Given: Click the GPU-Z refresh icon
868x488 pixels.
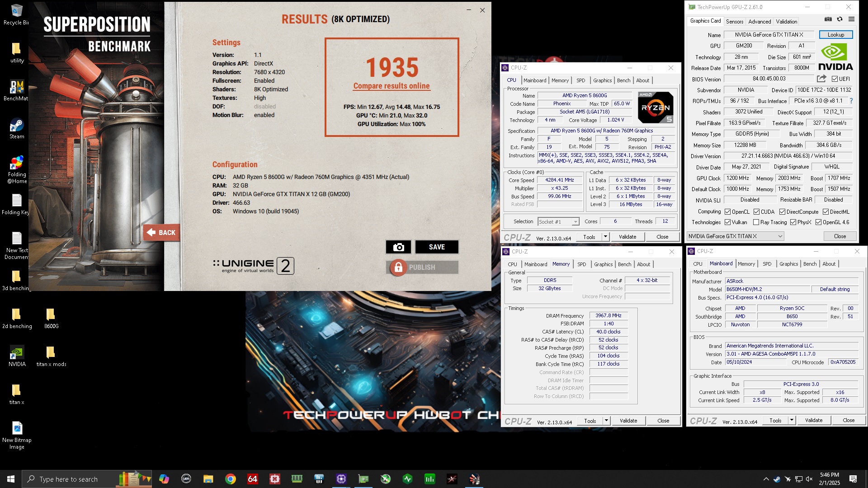Looking at the screenshot, I should 840,19.
